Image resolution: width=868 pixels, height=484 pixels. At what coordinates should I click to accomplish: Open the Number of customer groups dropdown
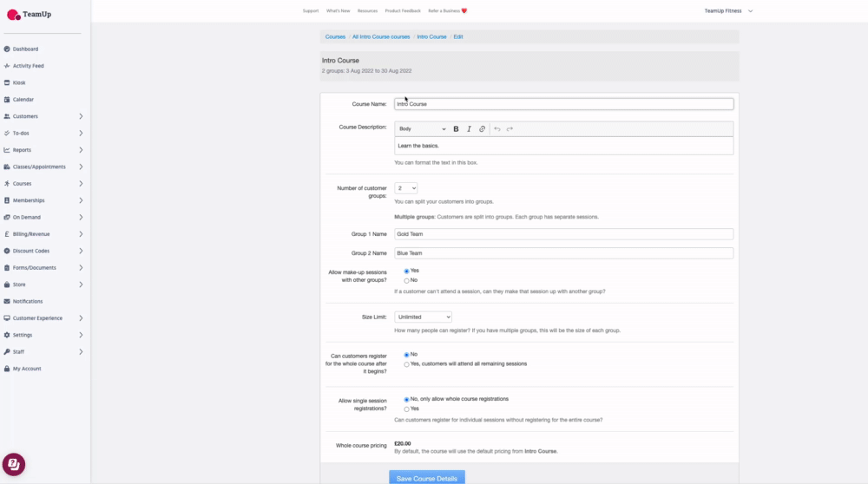click(x=405, y=188)
